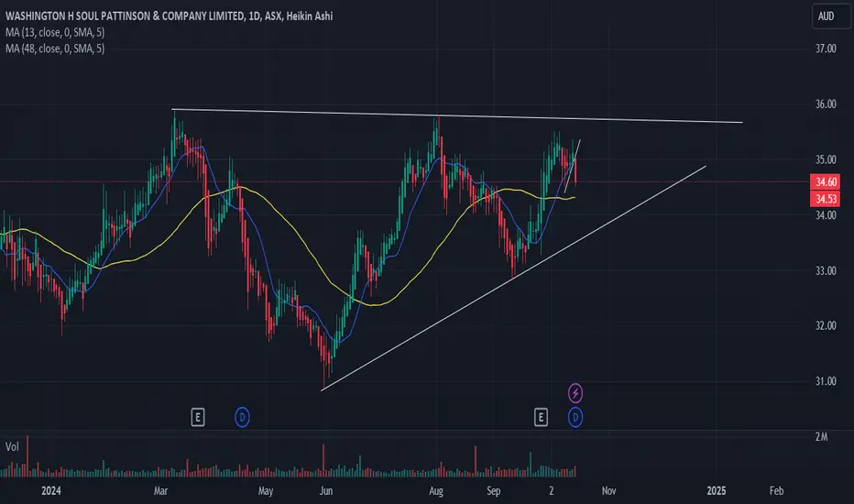Select the short white trendline near latest candles
Screen dimensions: 854x504
573,166
